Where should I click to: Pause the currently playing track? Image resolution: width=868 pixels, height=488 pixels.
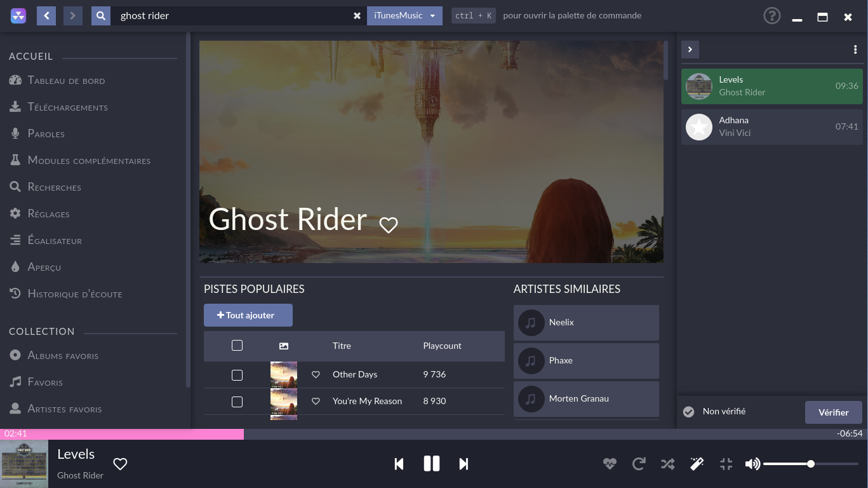coord(431,464)
